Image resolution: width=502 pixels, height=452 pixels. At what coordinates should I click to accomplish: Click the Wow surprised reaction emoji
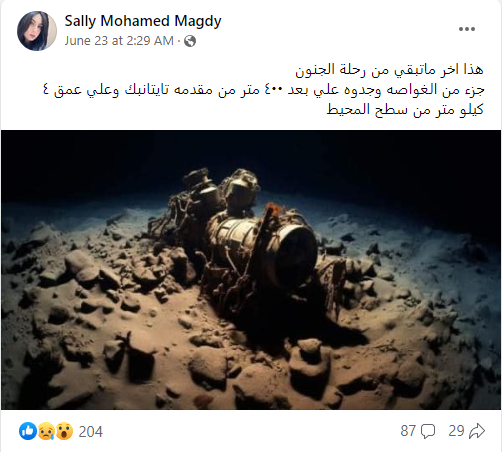click(x=64, y=431)
